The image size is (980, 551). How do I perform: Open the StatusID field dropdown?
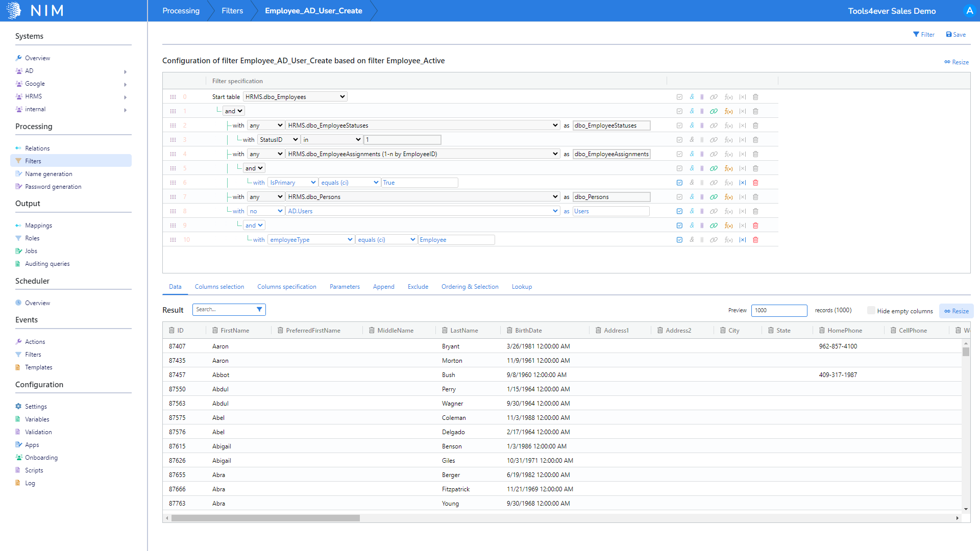coord(278,140)
